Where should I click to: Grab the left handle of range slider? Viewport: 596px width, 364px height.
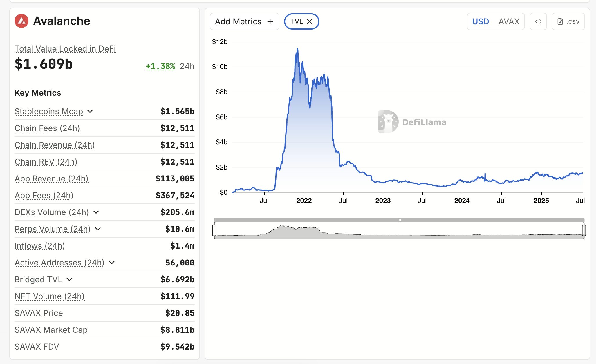pos(214,230)
